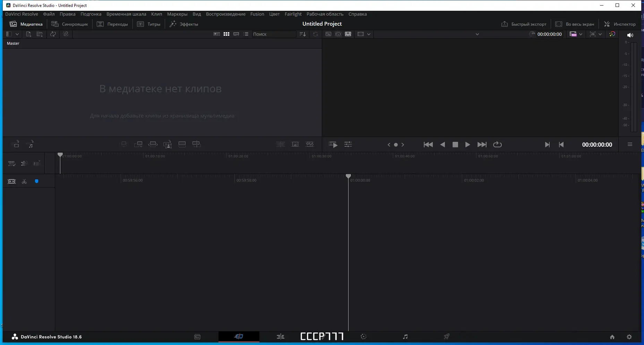Switch media pool to thumbnail grid view

coord(226,34)
